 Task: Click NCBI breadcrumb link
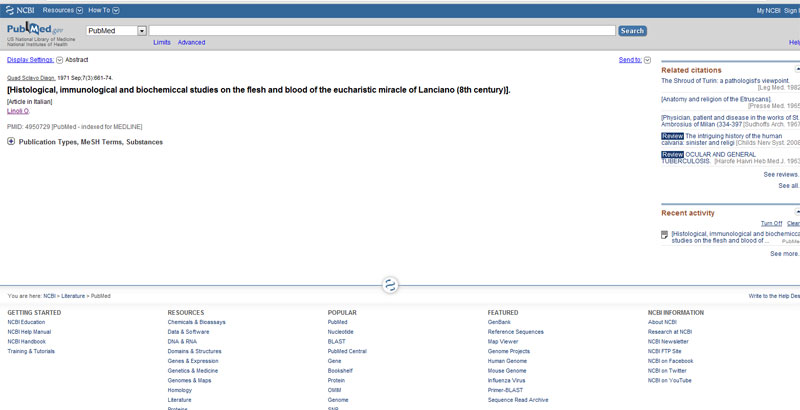click(x=49, y=296)
